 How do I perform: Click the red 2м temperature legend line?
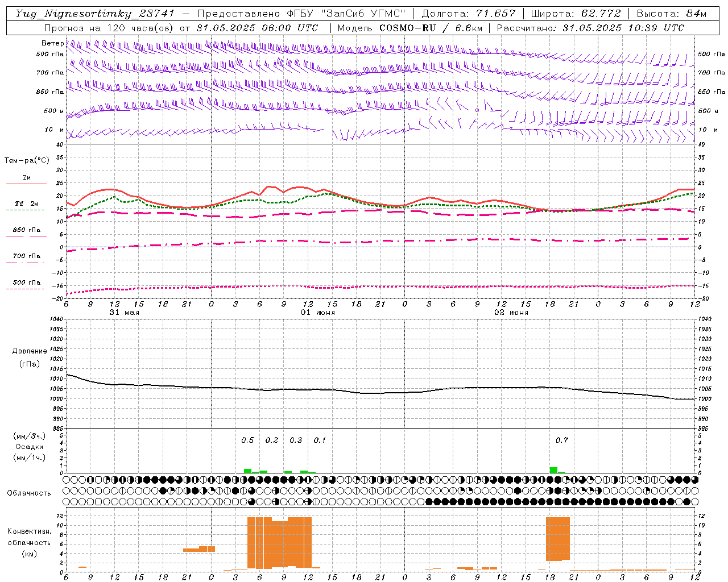click(x=26, y=184)
